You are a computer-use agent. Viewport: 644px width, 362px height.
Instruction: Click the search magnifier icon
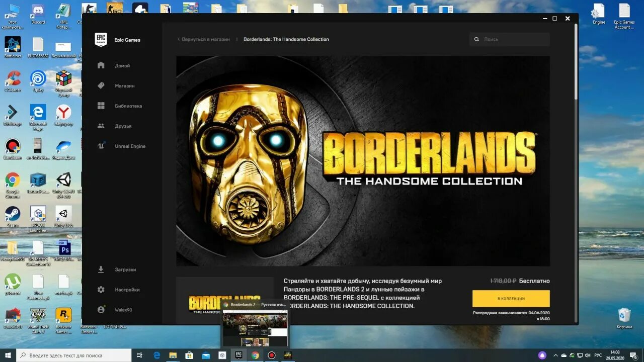(x=476, y=39)
